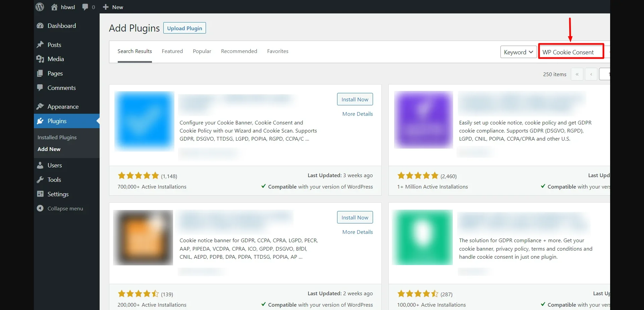Image resolution: width=644 pixels, height=310 pixels.
Task: Switch to the Recommended tab
Action: pyautogui.click(x=239, y=51)
